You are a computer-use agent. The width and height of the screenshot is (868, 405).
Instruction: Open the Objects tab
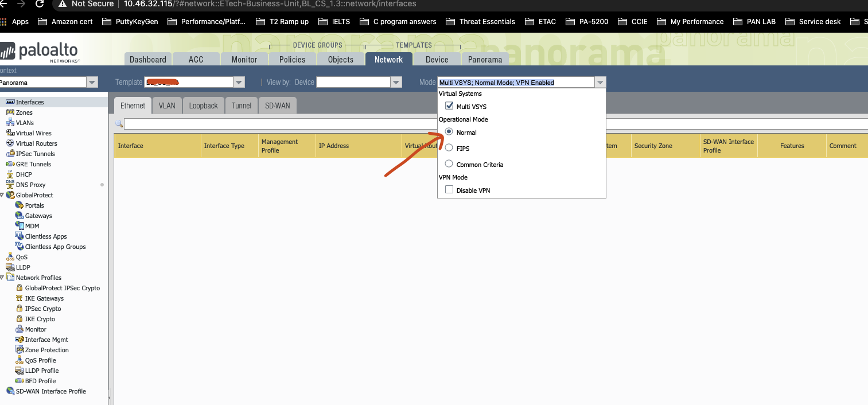(341, 59)
